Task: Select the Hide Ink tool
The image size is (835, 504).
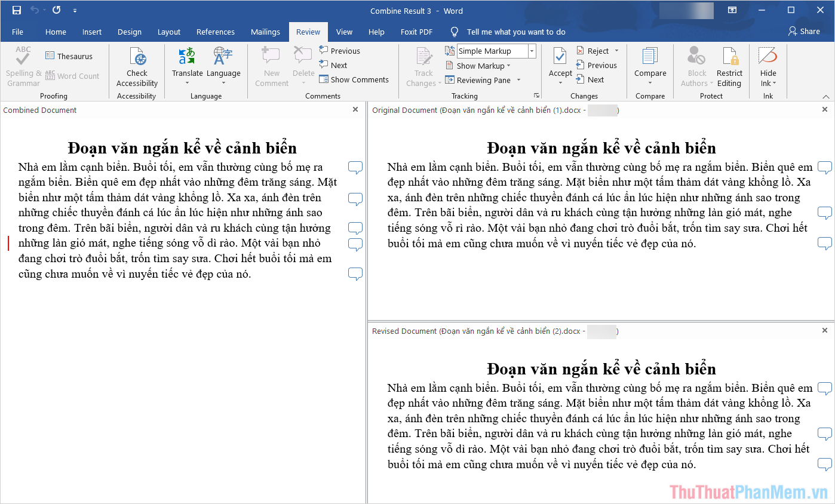Action: click(768, 66)
